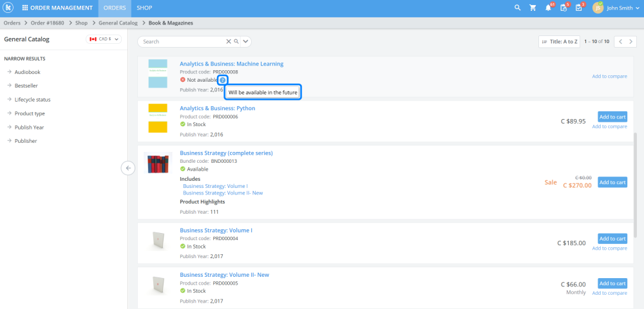Open the shopping cart icon
This screenshot has height=309, width=644.
(533, 8)
